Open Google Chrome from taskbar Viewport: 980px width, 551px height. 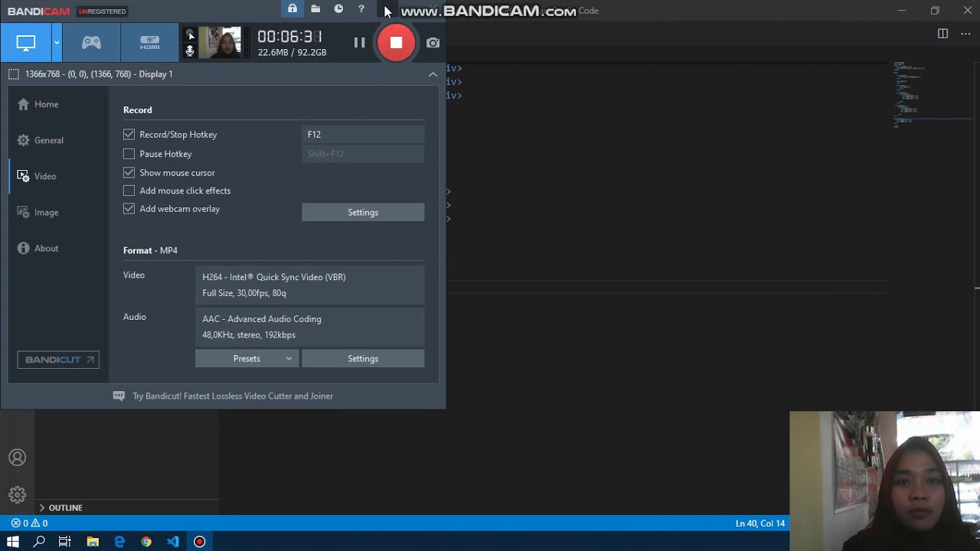coord(146,542)
